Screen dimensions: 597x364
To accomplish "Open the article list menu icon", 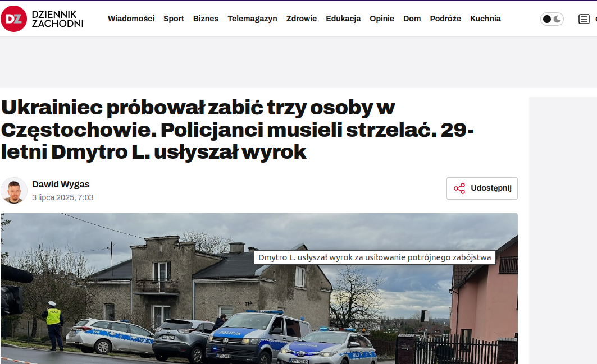I will click(x=584, y=19).
